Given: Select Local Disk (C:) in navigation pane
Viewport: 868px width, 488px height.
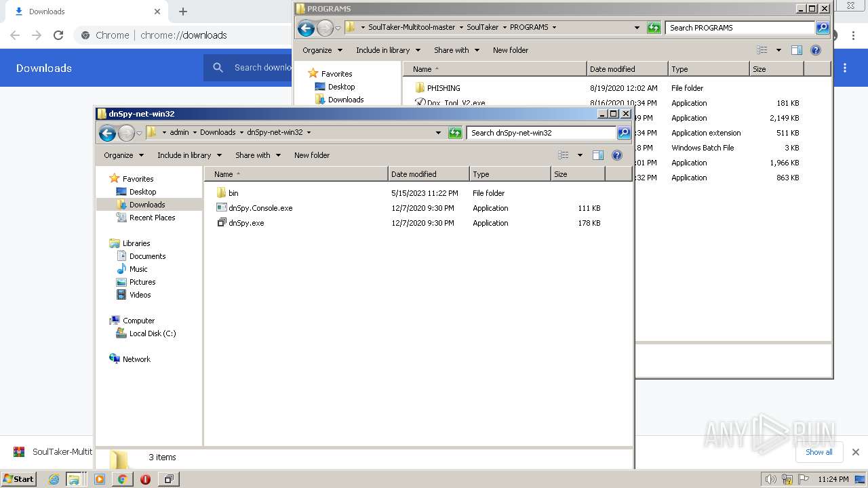Looking at the screenshot, I should coord(152,333).
